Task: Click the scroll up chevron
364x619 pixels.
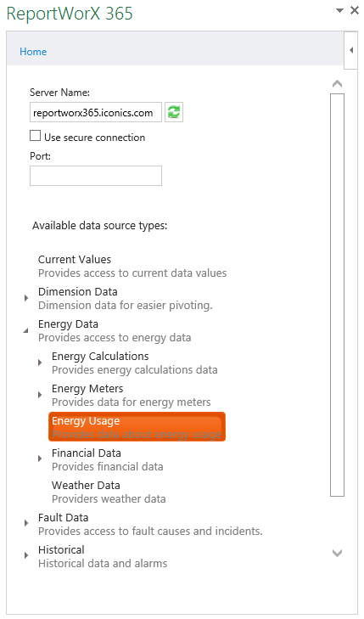Action: tap(337, 84)
